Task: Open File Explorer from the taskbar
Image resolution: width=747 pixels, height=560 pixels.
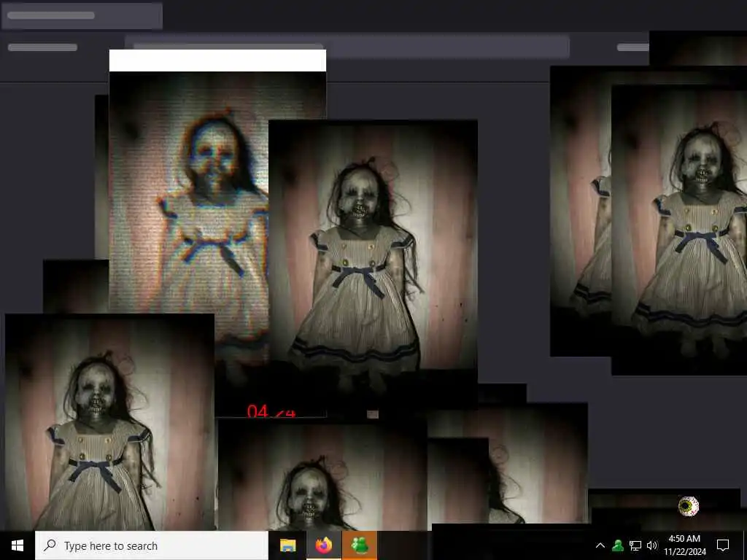Action: [287, 545]
